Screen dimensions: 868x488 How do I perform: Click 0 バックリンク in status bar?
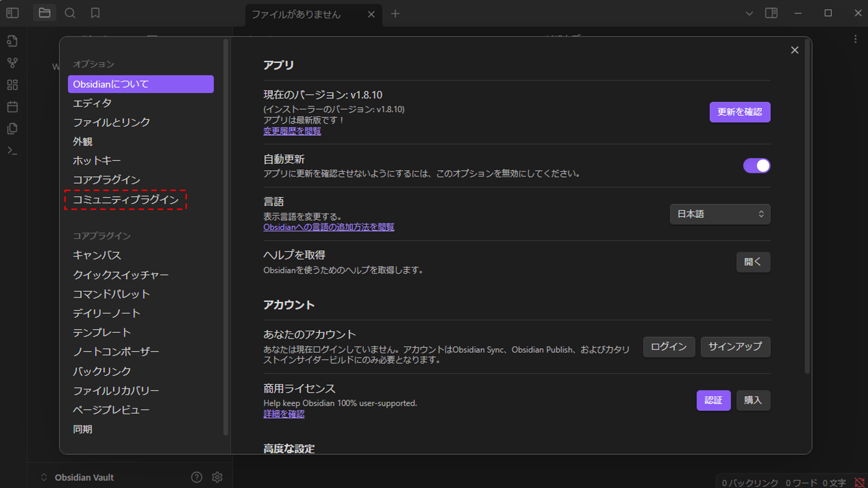tap(750, 483)
